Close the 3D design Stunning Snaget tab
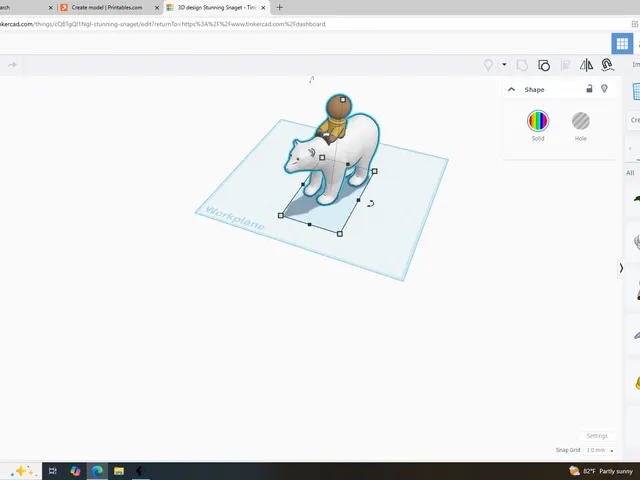 pyautogui.click(x=263, y=8)
